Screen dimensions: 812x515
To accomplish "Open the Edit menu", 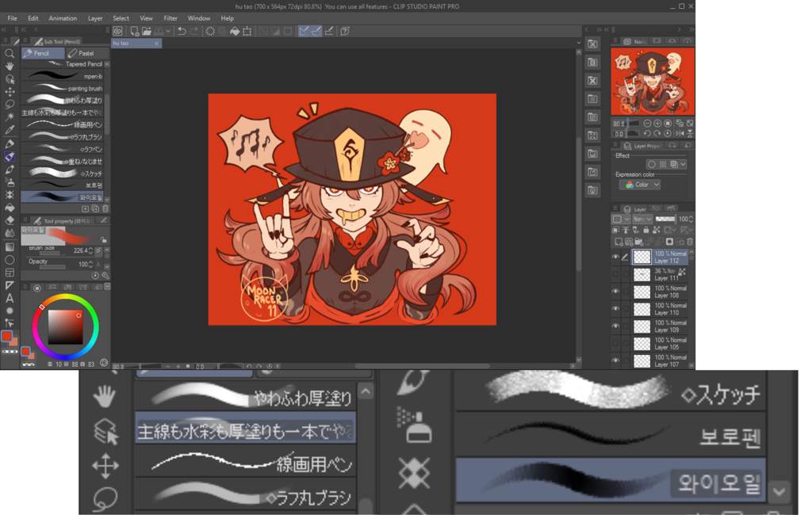I will (x=33, y=18).
